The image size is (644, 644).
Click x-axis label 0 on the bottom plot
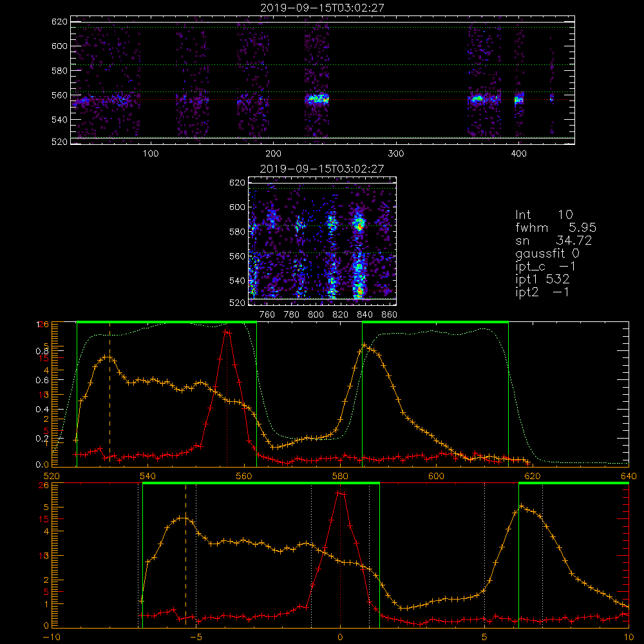coord(340,637)
